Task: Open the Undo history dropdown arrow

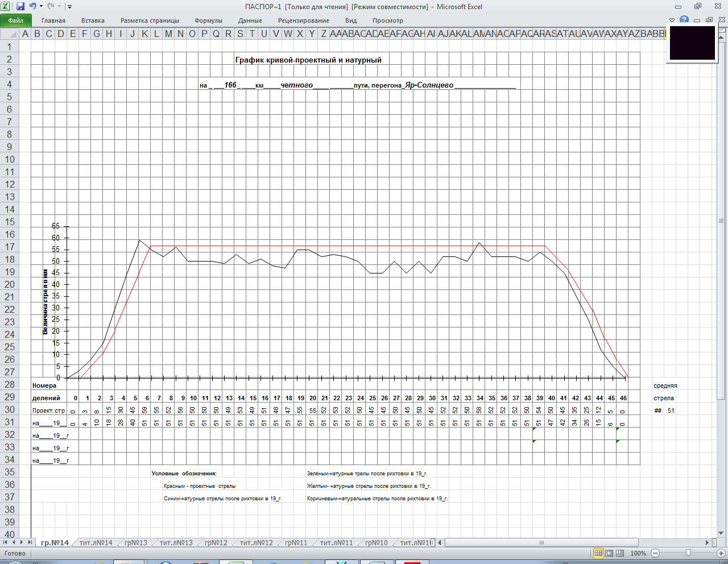Action: [41, 7]
